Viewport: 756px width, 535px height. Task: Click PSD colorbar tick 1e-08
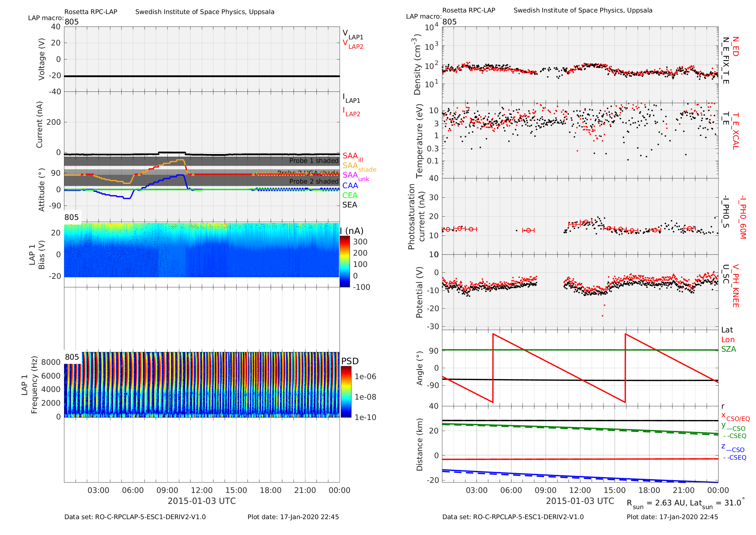(365, 397)
